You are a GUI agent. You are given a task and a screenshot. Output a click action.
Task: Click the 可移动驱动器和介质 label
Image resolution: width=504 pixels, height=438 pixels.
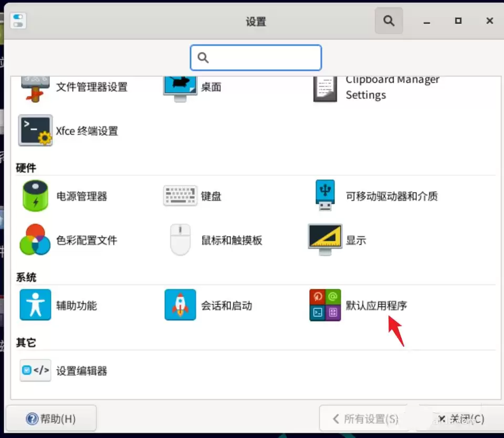392,196
